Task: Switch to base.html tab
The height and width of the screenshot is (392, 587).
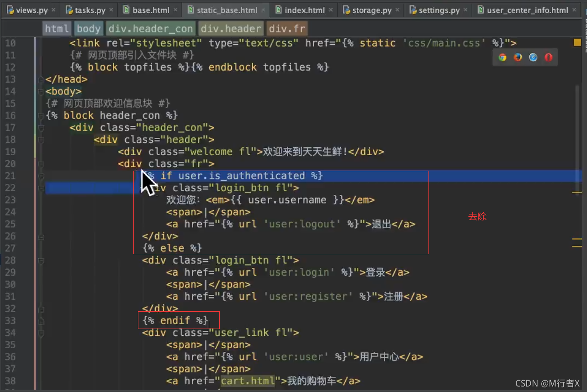Action: click(149, 10)
